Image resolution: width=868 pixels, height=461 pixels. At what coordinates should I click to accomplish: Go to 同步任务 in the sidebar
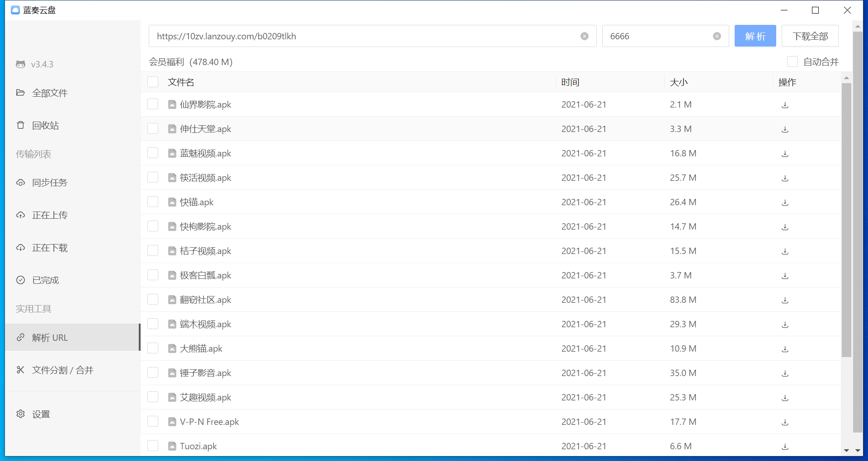[x=72, y=183]
